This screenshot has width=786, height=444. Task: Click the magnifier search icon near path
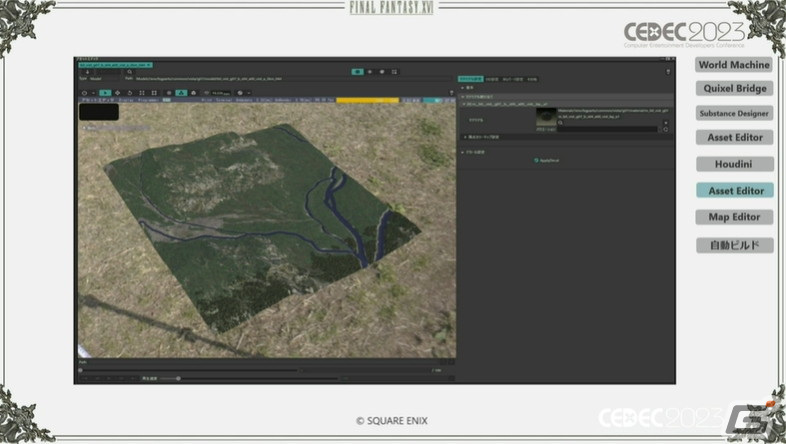pyautogui.click(x=129, y=72)
